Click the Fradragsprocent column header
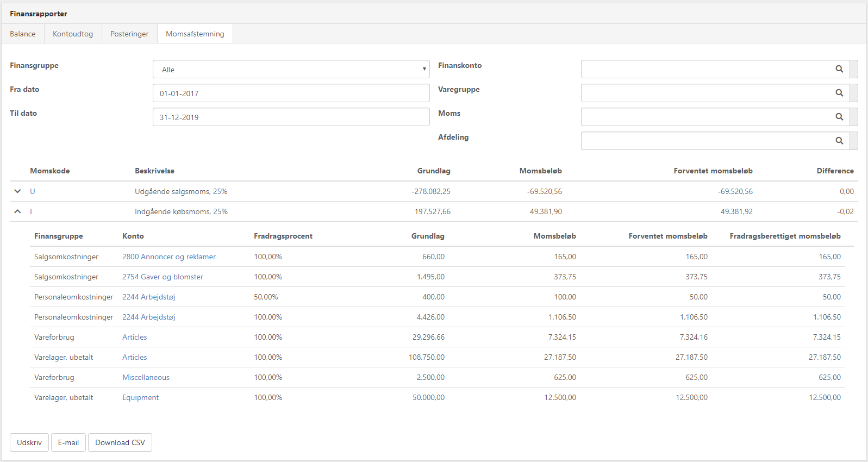The height and width of the screenshot is (462, 868). pyautogui.click(x=283, y=236)
